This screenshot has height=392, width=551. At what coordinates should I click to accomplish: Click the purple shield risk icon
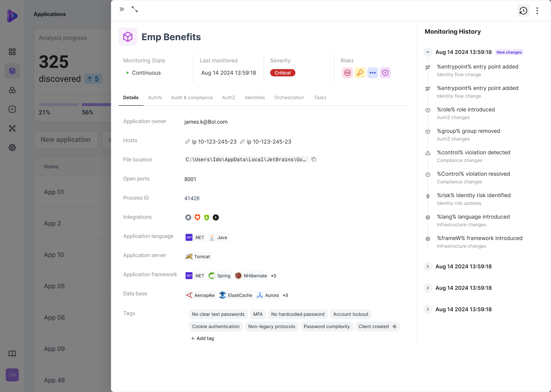click(385, 73)
